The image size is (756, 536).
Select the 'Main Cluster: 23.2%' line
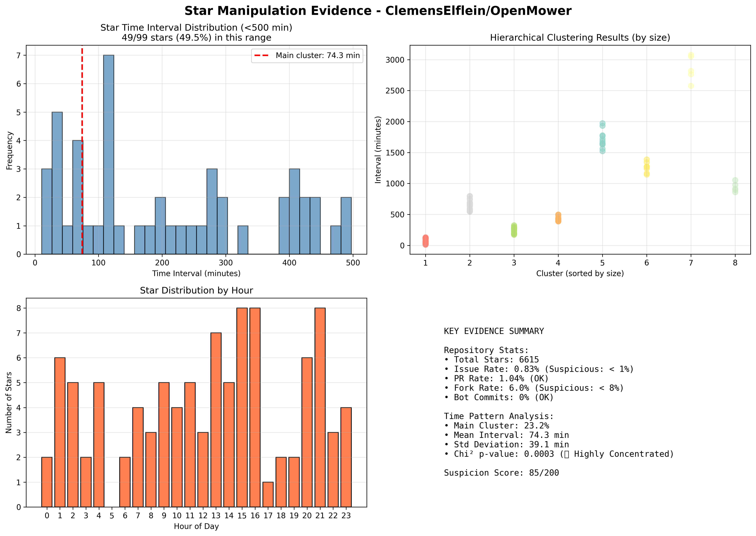(x=496, y=426)
